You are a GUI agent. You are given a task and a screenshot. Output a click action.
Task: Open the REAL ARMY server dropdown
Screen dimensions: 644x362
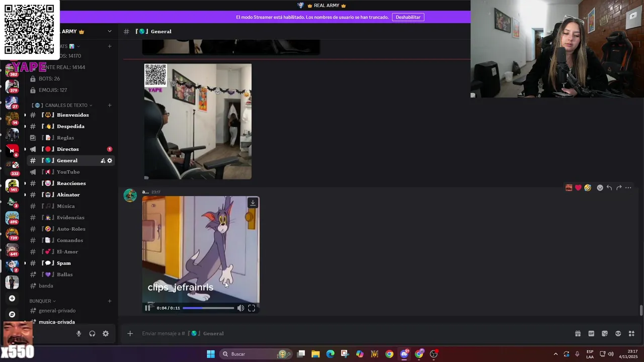point(109,31)
